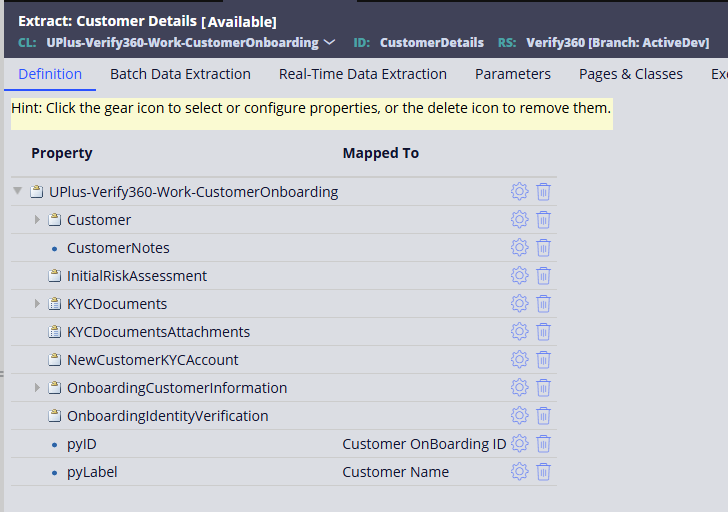The height and width of the screenshot is (512, 728).
Task: Collapse the UPlus-Verify360-Work-CustomerOnboarding tree node
Action: point(18,191)
